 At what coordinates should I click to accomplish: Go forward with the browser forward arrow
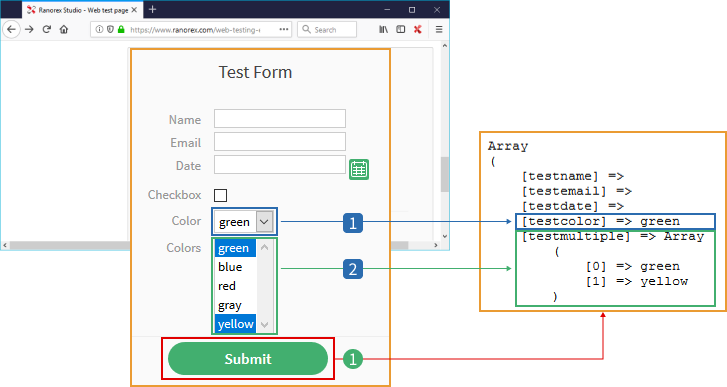29,30
